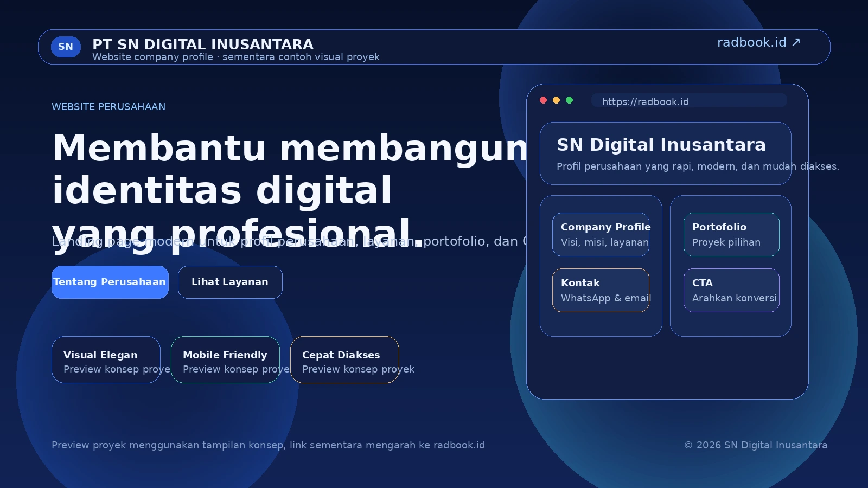This screenshot has height=488, width=868.
Task: Select the Mobile Friendly feature card
Action: pyautogui.click(x=225, y=359)
